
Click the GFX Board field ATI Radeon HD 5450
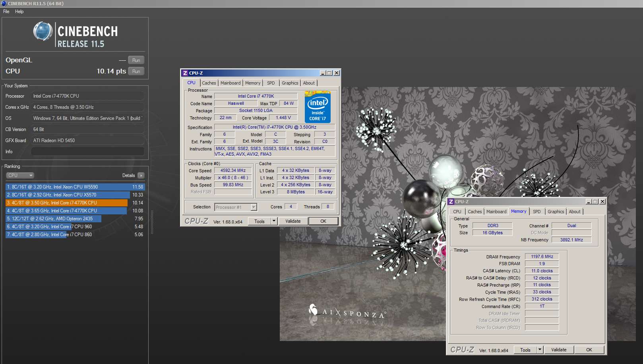(88, 141)
